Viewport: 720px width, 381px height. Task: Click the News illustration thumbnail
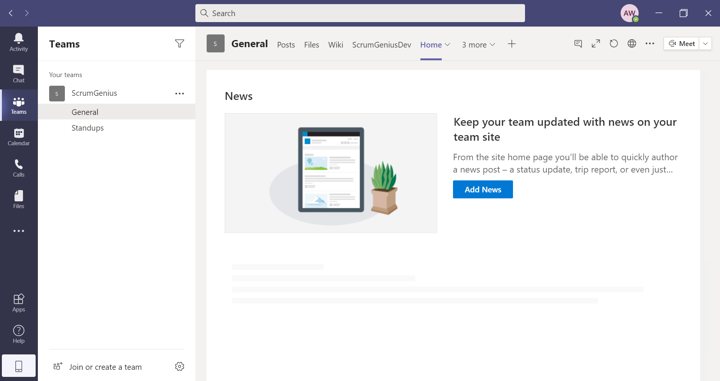point(331,173)
